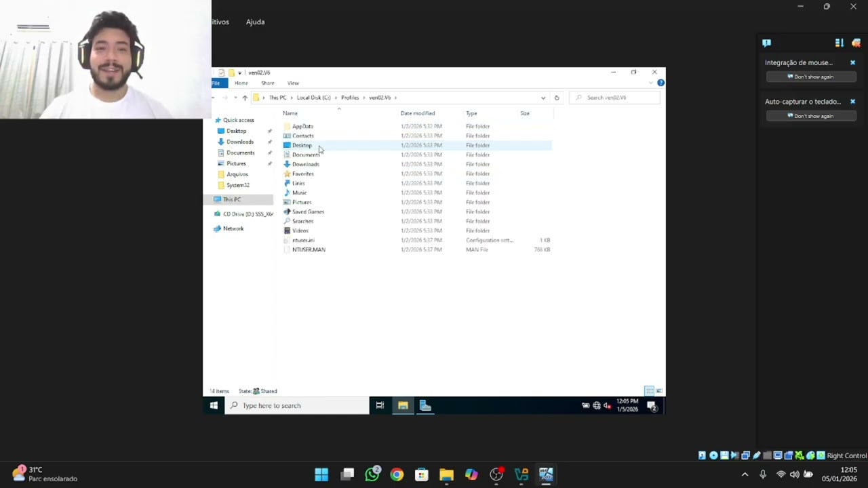The image size is (868, 488).
Task: Switch to the Home ribbon tab
Action: 241,83
